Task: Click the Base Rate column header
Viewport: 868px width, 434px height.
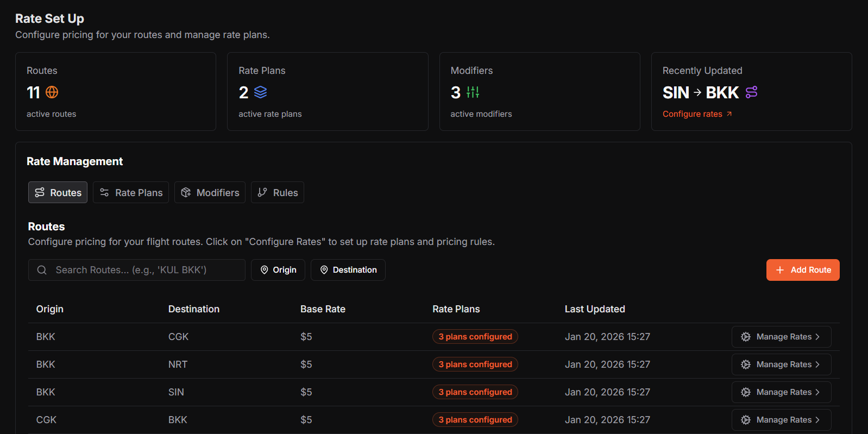Action: 323,309
